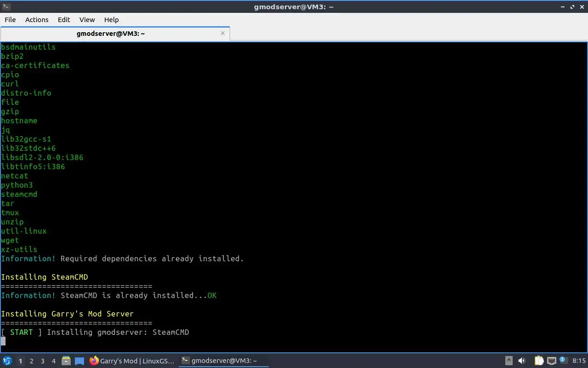
Task: Click the lib32stdc++6 line
Action: (28, 148)
